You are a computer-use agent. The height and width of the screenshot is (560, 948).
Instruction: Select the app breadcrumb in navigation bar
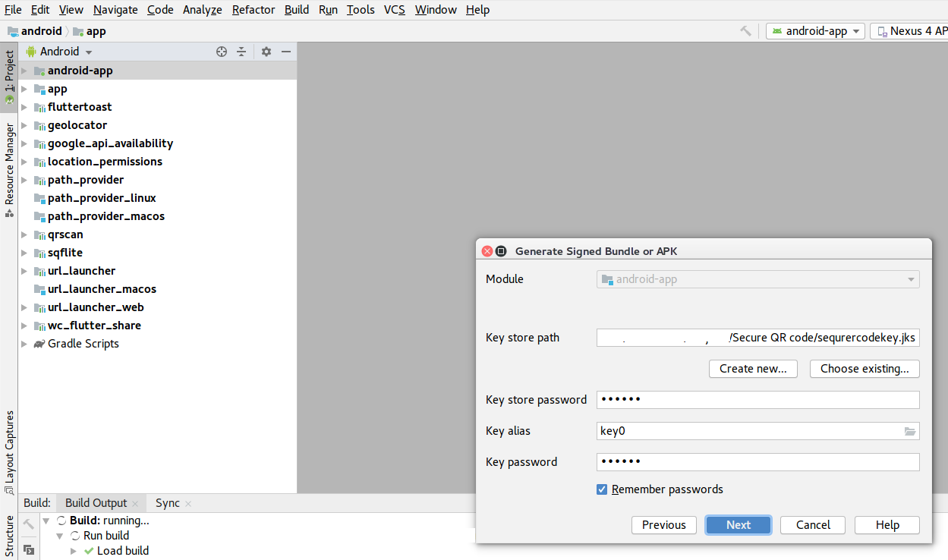tap(95, 31)
